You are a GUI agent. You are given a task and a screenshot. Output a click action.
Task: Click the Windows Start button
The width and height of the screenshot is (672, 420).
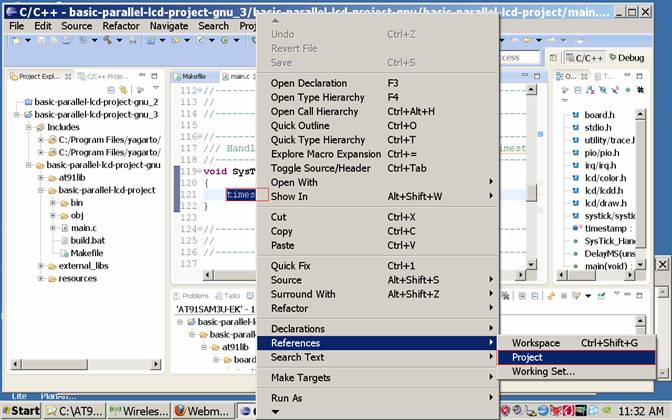[21, 411]
